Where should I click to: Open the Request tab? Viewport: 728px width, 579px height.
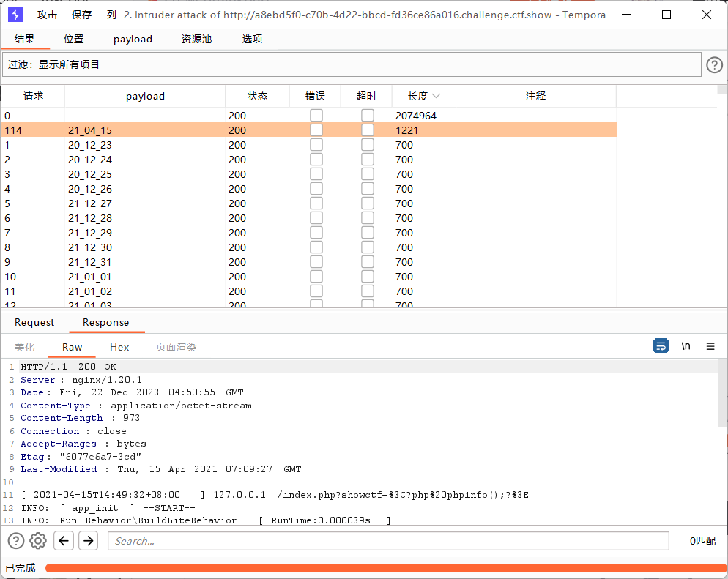[34, 322]
